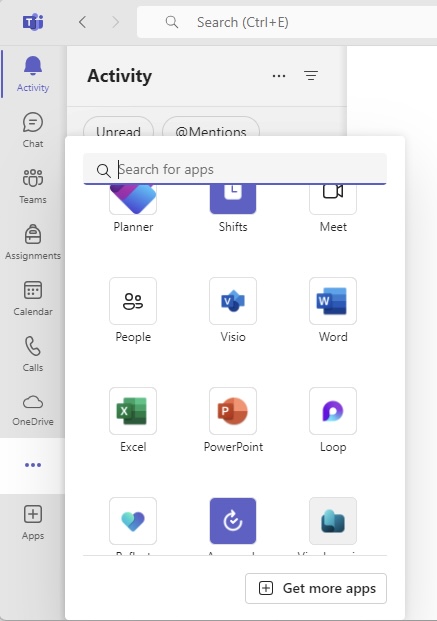The height and width of the screenshot is (621, 437).
Task: Launch the Word app icon
Action: (333, 301)
